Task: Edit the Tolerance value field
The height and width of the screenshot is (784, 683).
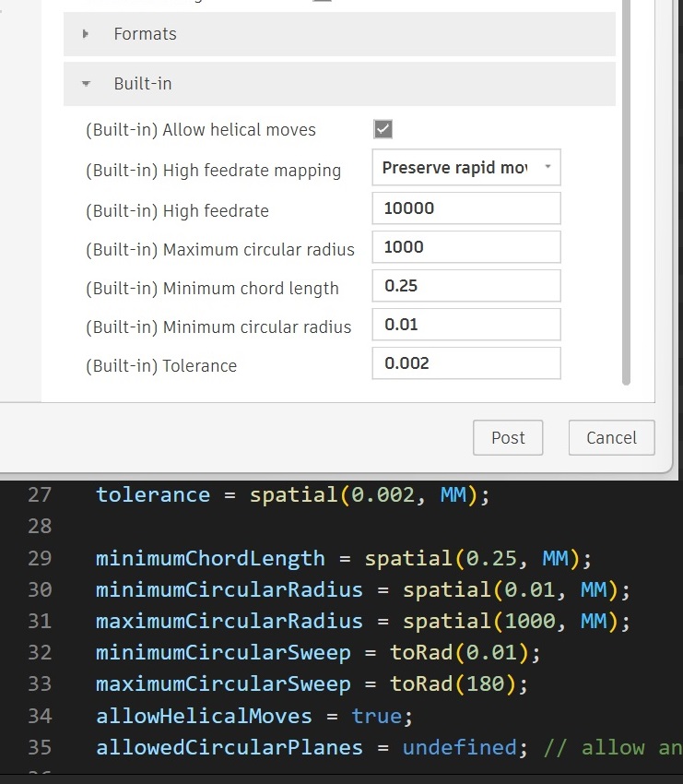Action: pyautogui.click(x=466, y=363)
